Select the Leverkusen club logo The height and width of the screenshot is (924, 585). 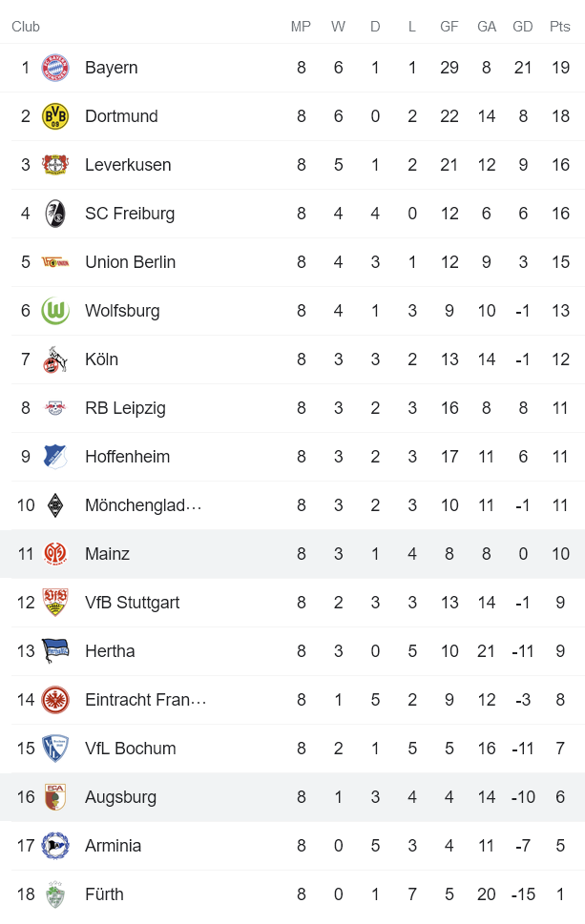[55, 165]
